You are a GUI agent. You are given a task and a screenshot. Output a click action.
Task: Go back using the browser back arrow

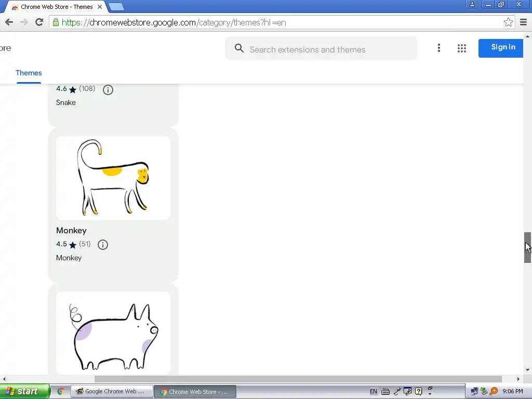tap(9, 22)
